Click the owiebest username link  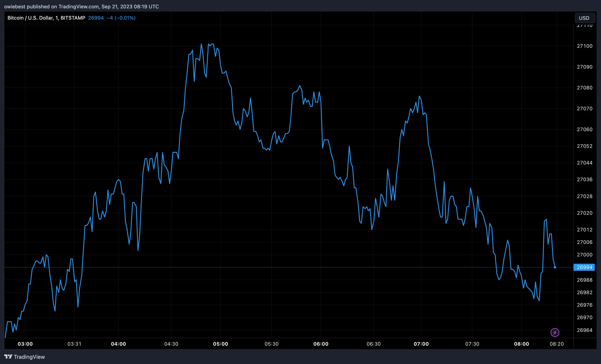coord(14,7)
